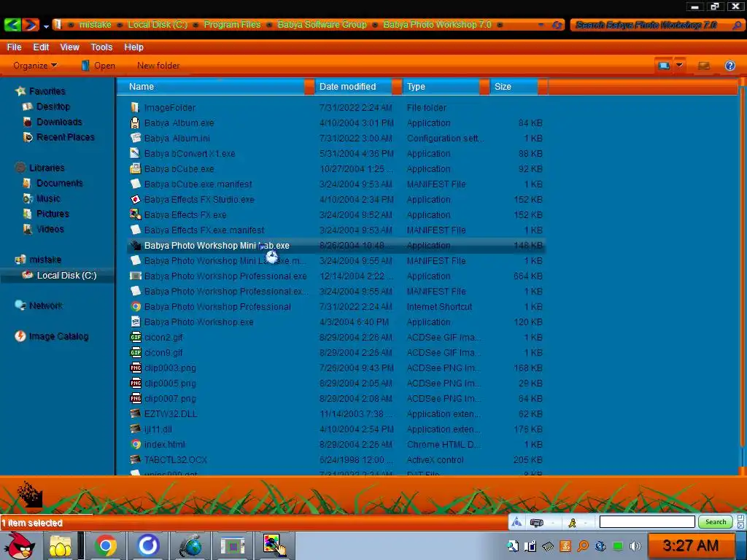Click the clip0003.png file icon
Image resolution: width=747 pixels, height=560 pixels.
[135, 367]
